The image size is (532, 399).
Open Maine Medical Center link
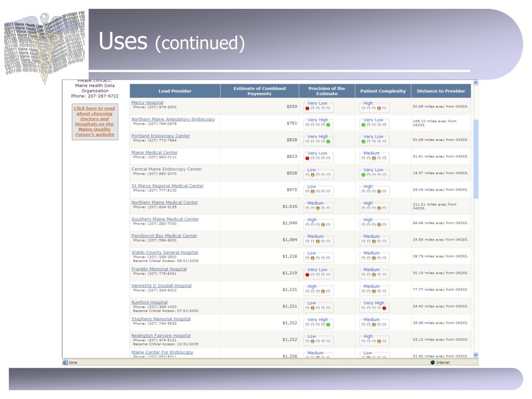click(x=154, y=152)
